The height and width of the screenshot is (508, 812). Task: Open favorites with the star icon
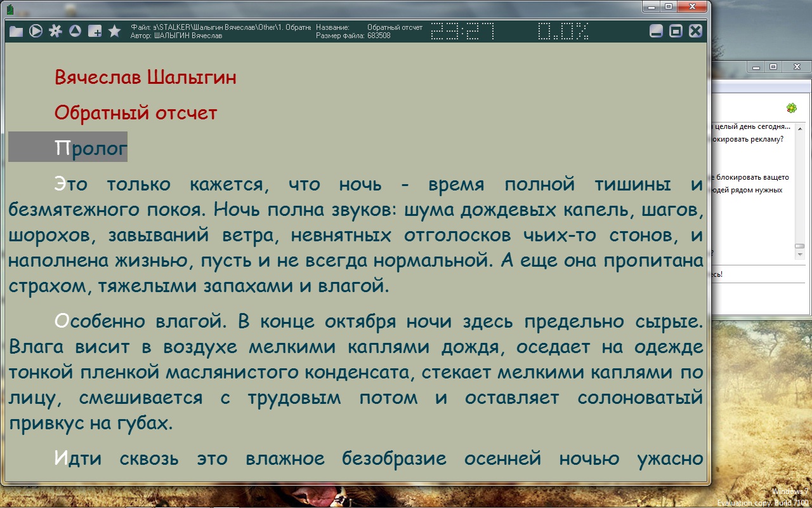[x=114, y=30]
